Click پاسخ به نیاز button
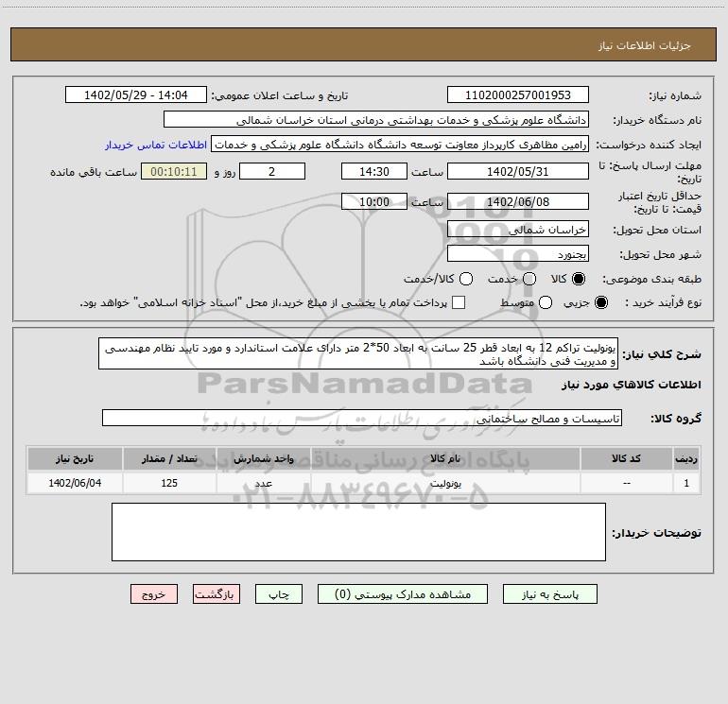728x704 pixels. point(549,594)
